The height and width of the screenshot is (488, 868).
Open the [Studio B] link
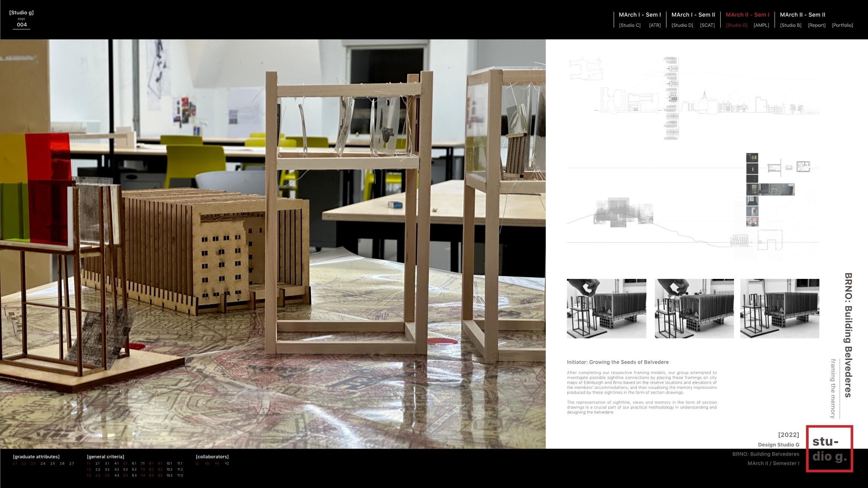coord(790,25)
